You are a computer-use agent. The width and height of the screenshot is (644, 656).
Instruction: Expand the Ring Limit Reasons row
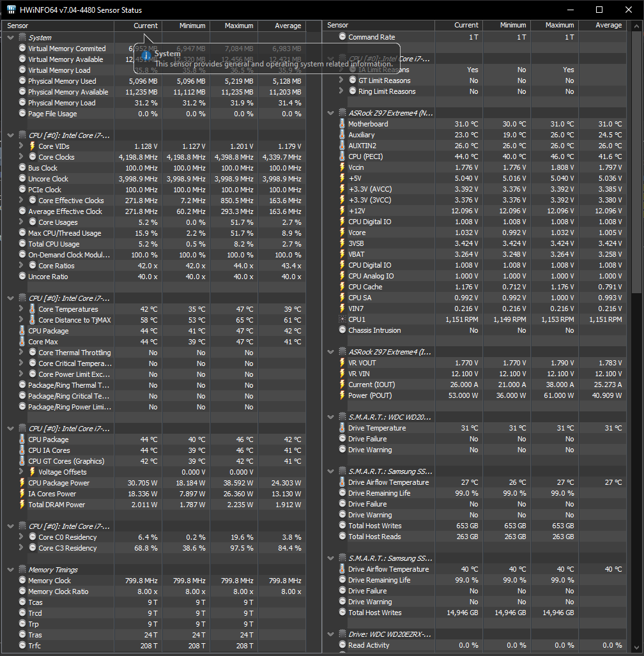(341, 91)
